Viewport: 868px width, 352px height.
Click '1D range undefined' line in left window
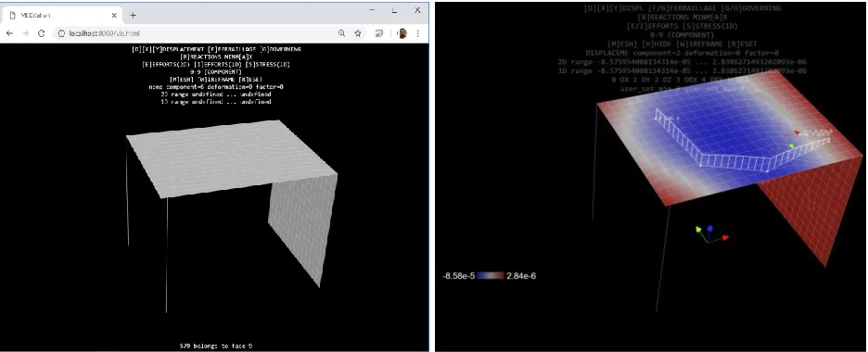click(x=216, y=102)
